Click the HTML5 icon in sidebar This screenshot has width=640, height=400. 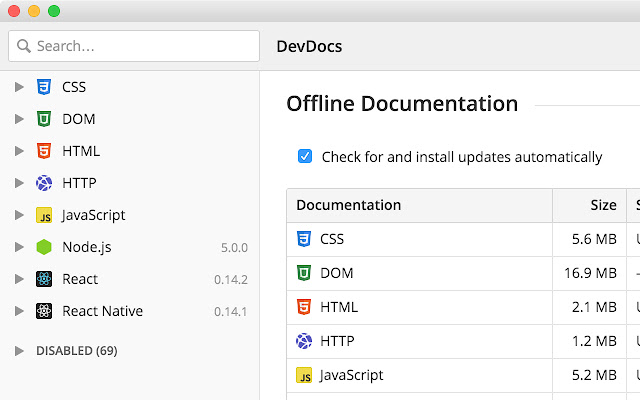click(44, 151)
